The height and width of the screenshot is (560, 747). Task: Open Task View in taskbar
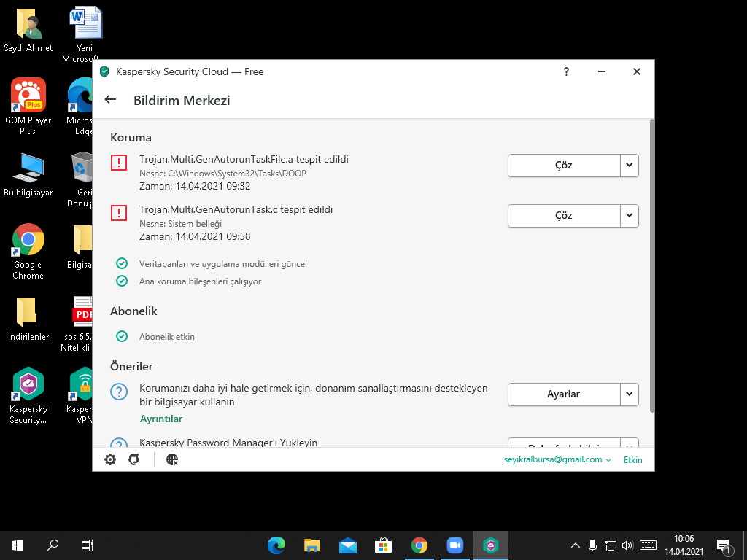(x=88, y=545)
